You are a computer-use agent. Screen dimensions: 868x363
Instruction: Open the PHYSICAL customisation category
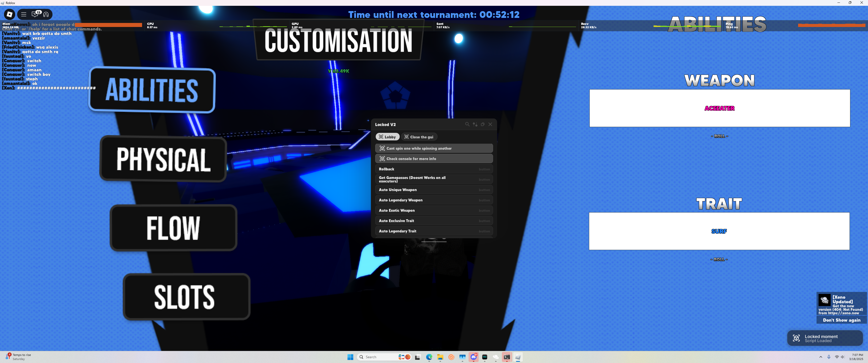pos(164,159)
